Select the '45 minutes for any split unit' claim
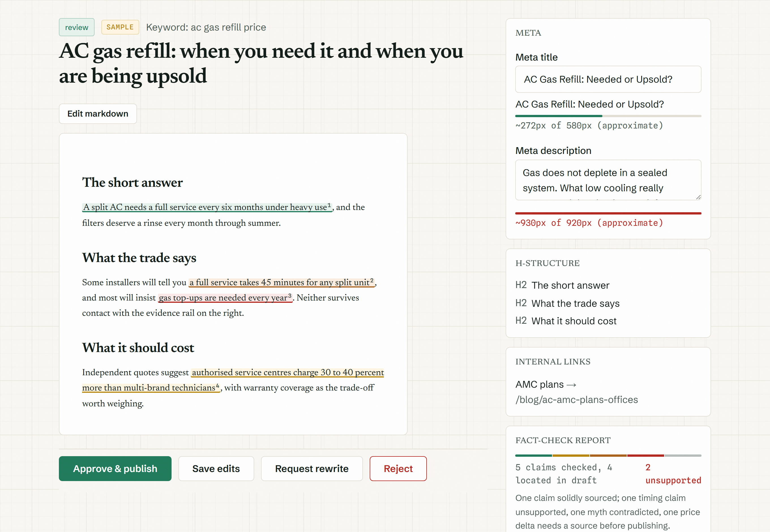The height and width of the screenshot is (532, 770). click(x=281, y=282)
